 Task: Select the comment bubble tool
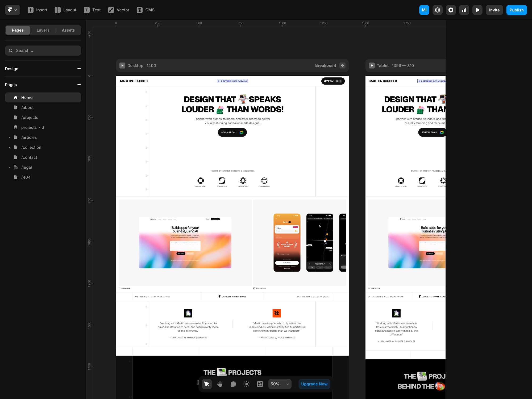233,384
